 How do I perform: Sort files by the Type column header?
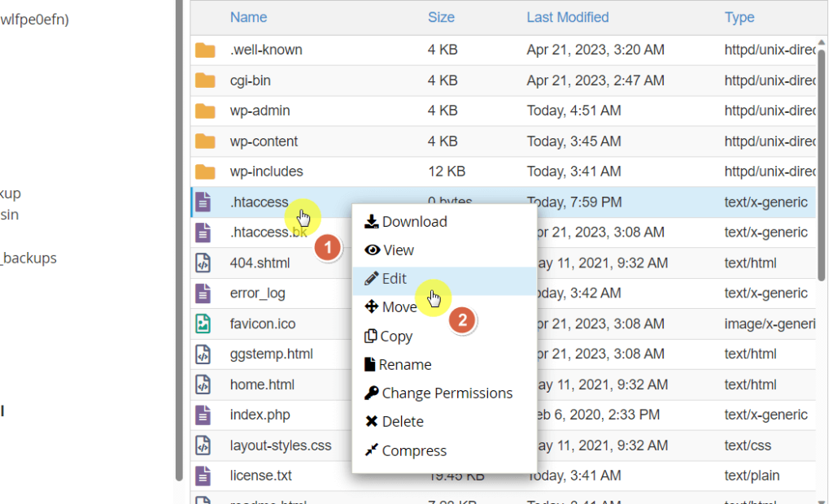[x=739, y=18]
